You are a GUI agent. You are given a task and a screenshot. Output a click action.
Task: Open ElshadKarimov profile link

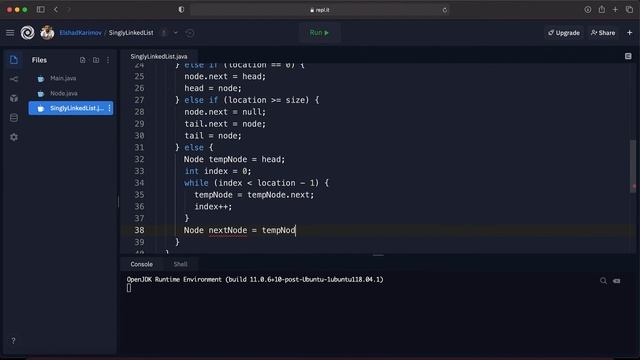click(80, 33)
